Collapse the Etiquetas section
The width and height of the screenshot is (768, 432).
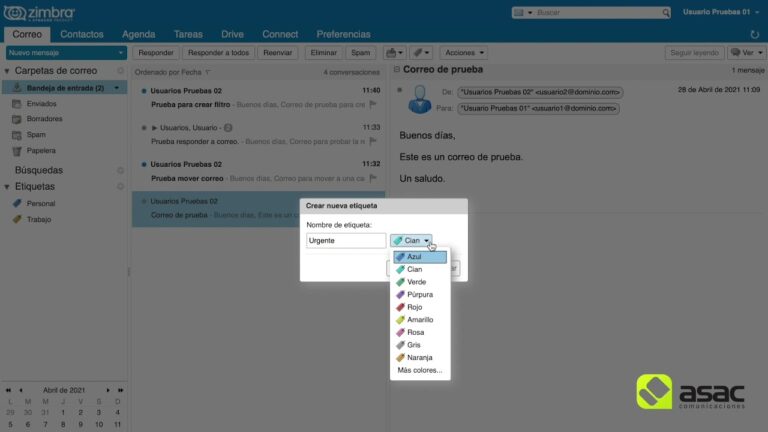point(7,187)
